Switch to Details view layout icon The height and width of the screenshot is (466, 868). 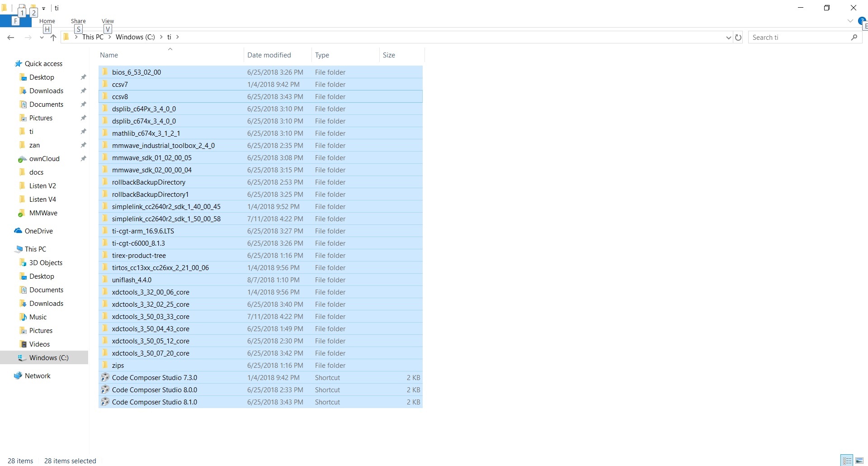click(x=847, y=461)
